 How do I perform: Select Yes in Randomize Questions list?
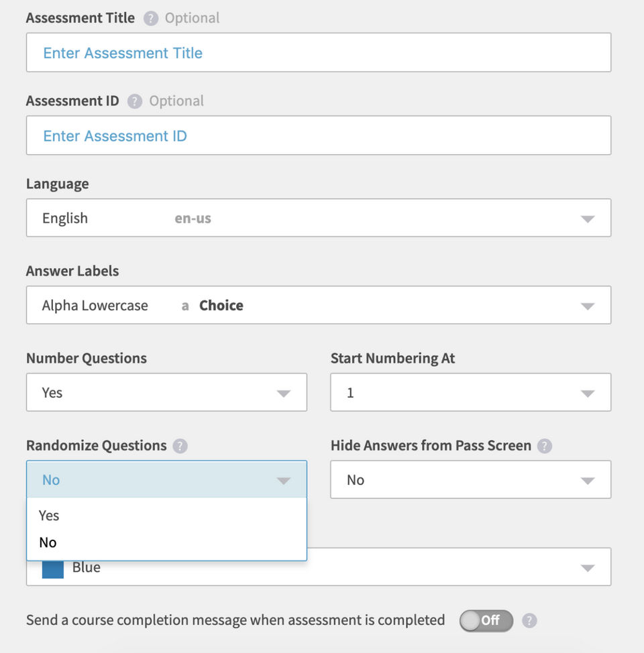pos(167,516)
